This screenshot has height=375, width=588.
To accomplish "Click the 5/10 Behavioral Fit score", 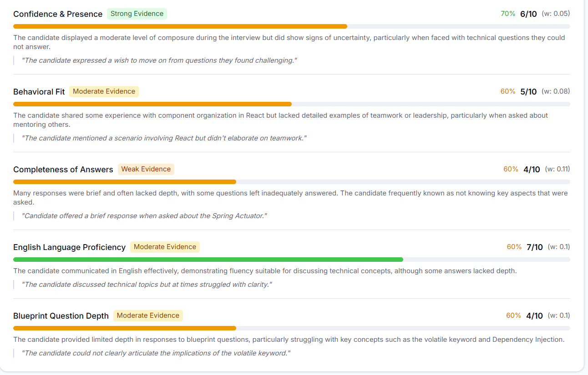I will 528,92.
